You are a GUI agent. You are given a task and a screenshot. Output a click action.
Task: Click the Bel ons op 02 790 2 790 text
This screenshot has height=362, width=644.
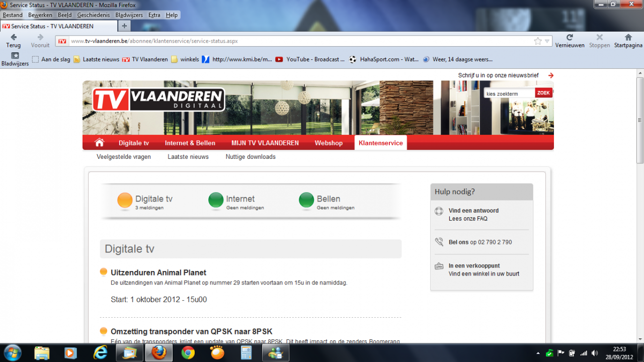[x=480, y=242]
